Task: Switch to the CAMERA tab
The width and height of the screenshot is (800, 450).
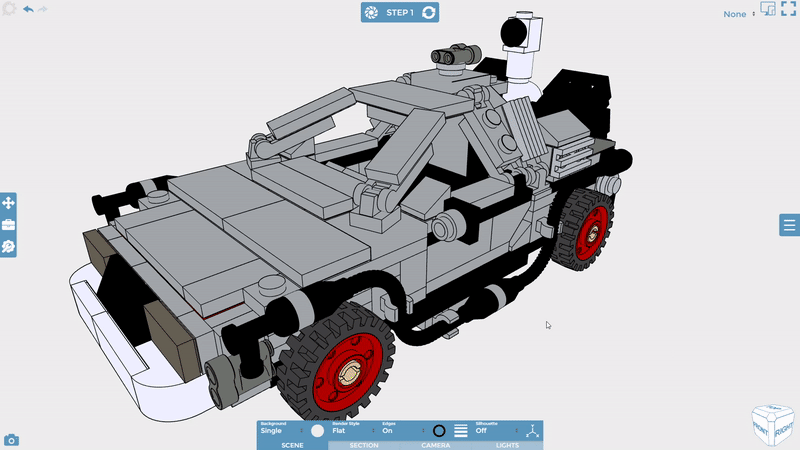Action: [436, 445]
